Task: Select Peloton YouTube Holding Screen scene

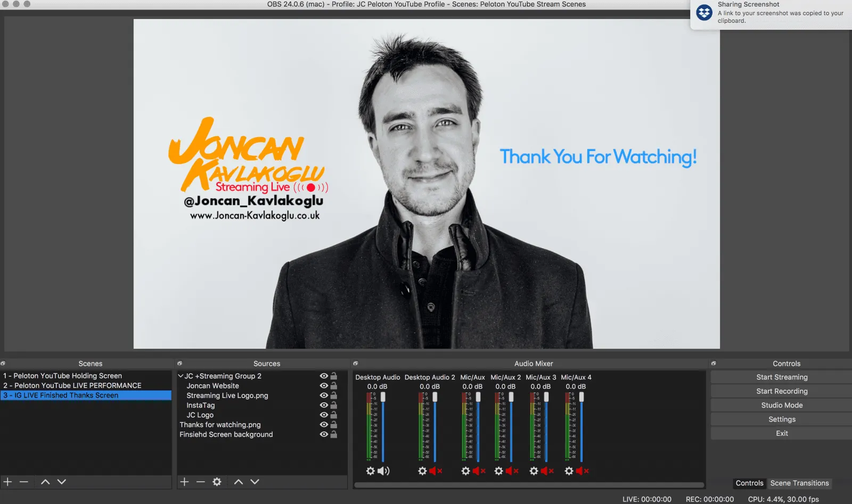Action: tap(86, 376)
